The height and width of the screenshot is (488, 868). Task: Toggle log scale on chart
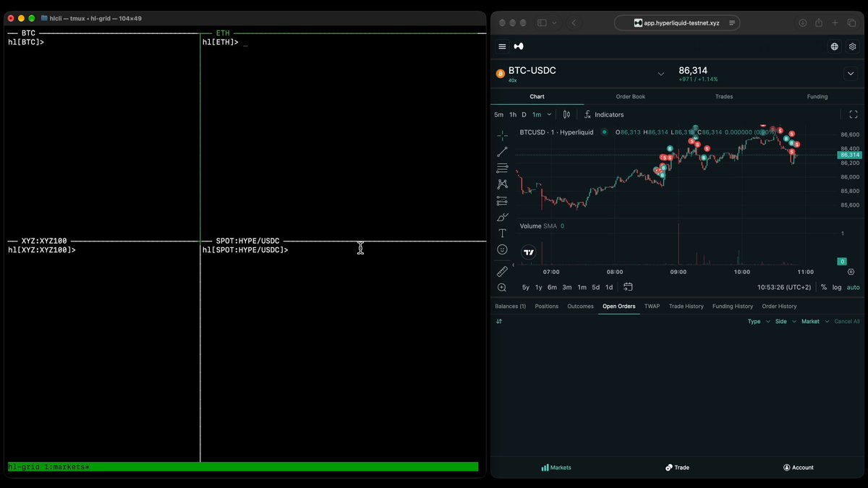click(837, 287)
